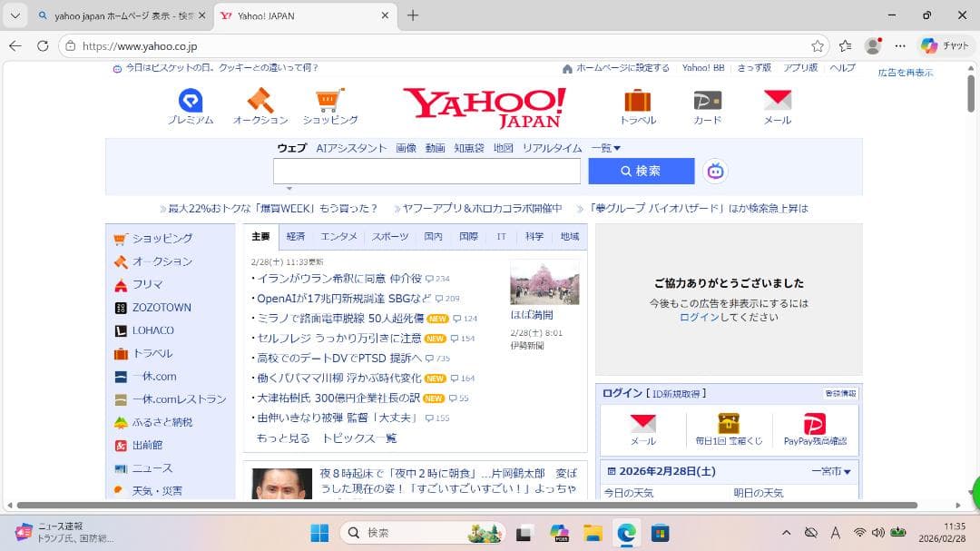
Task: Open ZOZOTOWN in left sidebar
Action: pyautogui.click(x=162, y=307)
